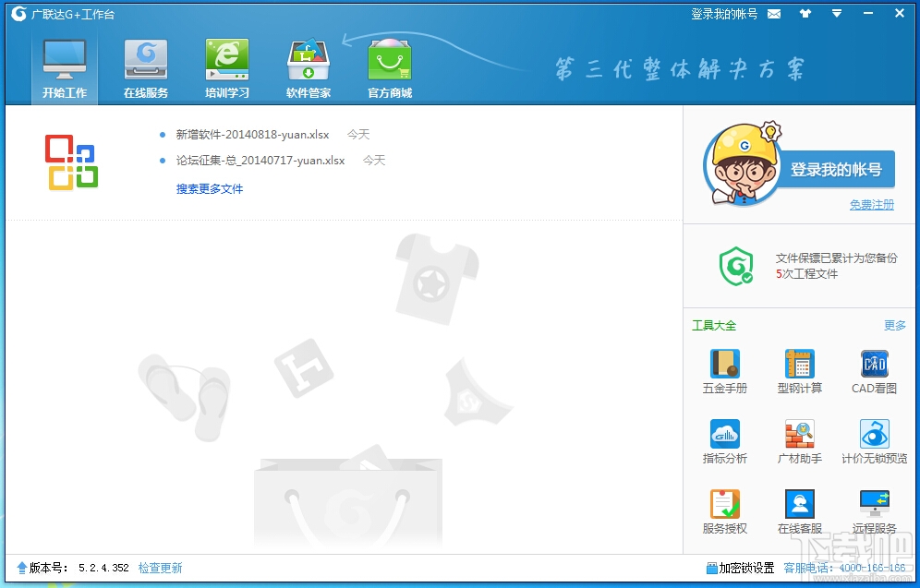Click the blue up-arrow version icon

point(22,568)
